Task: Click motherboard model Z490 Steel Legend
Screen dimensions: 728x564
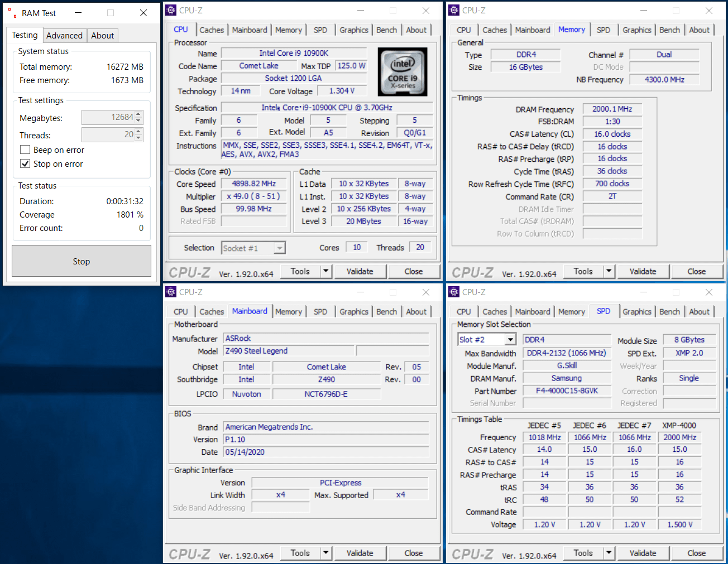Action: point(289,351)
